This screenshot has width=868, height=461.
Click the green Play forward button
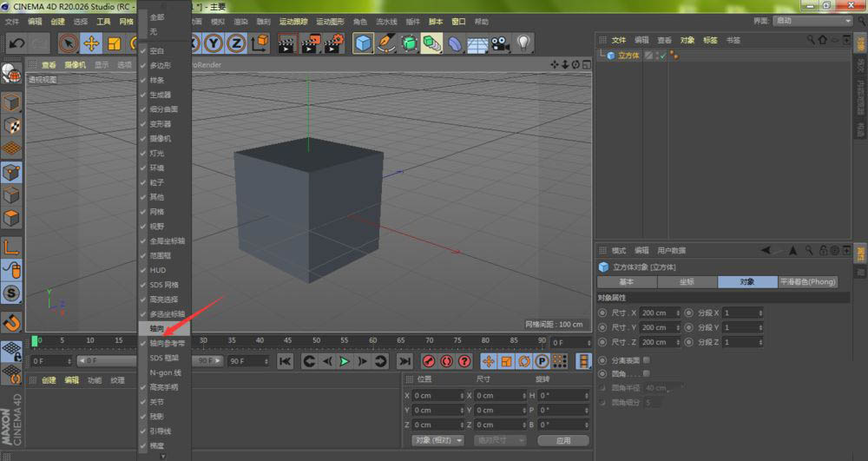click(345, 361)
